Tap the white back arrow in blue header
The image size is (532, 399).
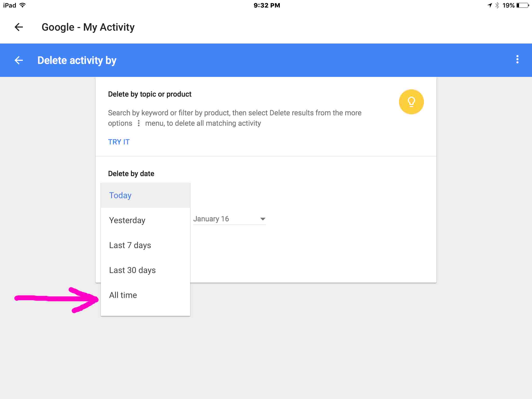click(x=19, y=60)
